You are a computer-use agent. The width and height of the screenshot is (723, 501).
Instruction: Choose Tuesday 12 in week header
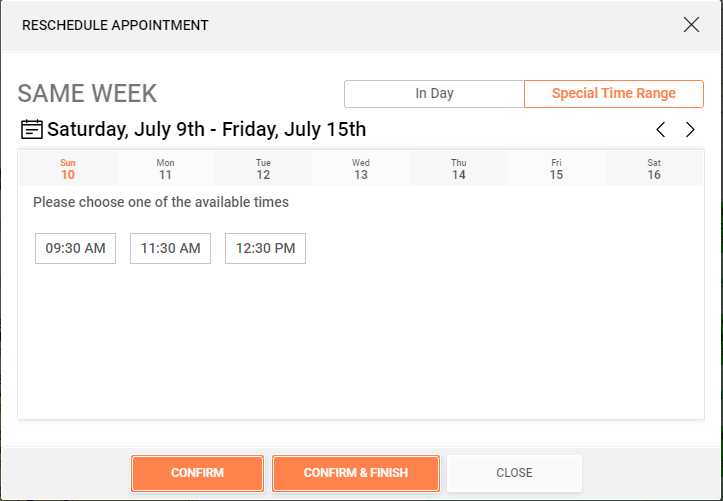click(x=263, y=169)
